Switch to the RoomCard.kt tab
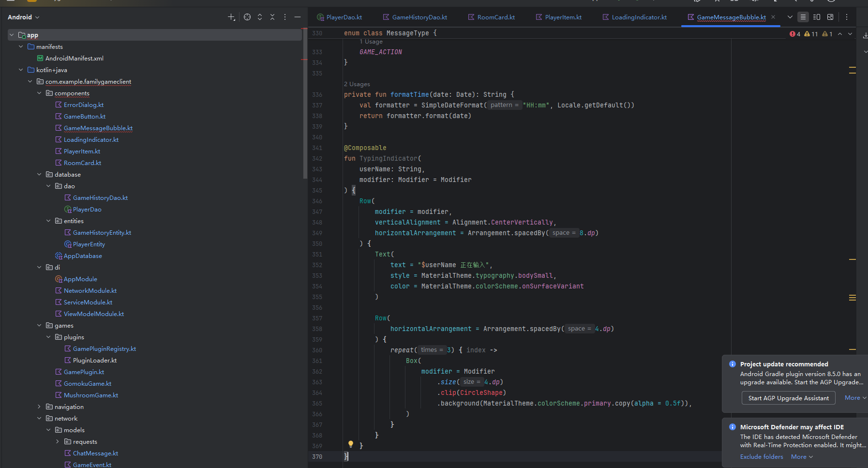This screenshot has height=468, width=868. point(495,17)
